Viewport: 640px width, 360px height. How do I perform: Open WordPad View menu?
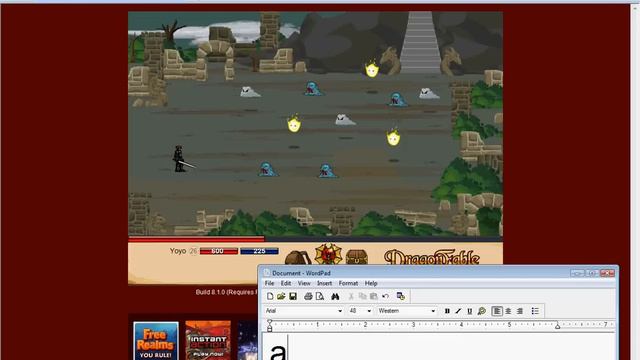(x=304, y=283)
